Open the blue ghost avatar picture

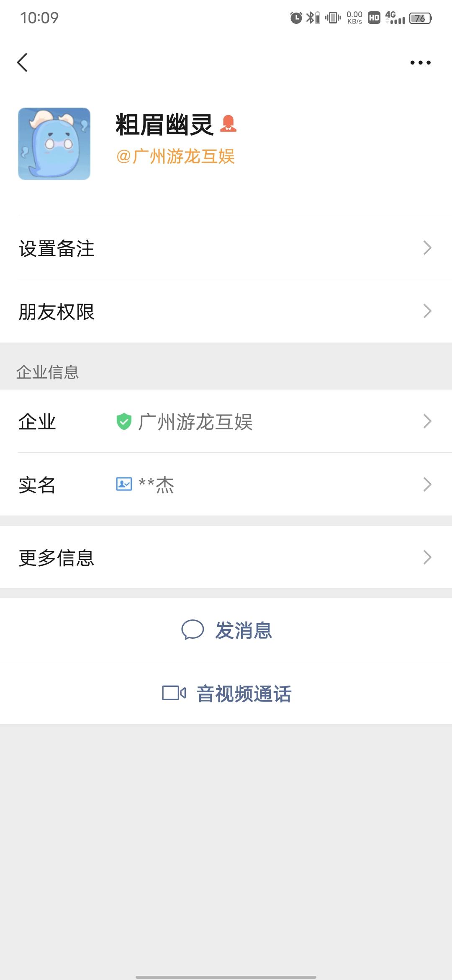pyautogui.click(x=54, y=144)
